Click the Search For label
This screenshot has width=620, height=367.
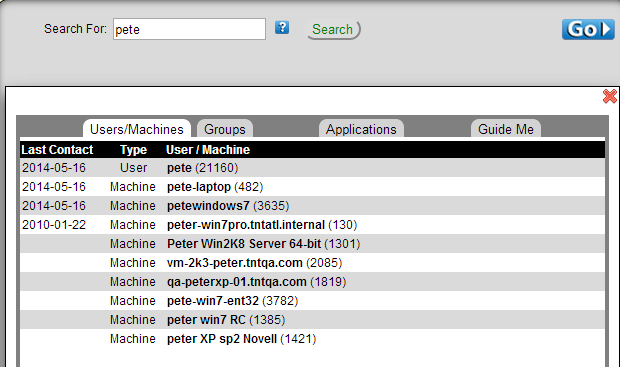click(x=75, y=29)
